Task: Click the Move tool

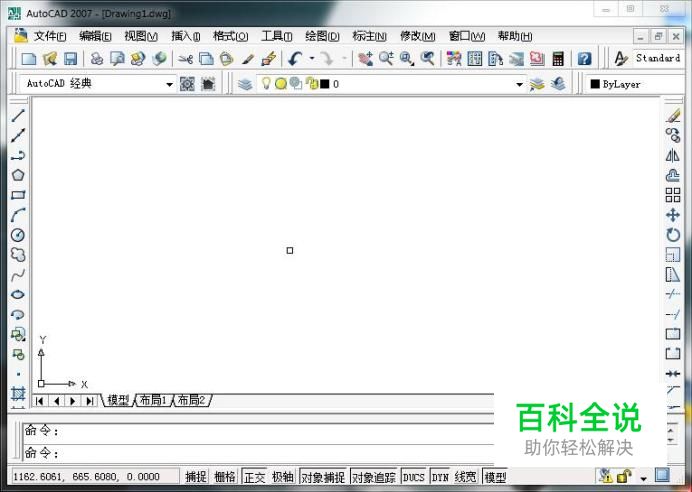Action: click(x=673, y=215)
